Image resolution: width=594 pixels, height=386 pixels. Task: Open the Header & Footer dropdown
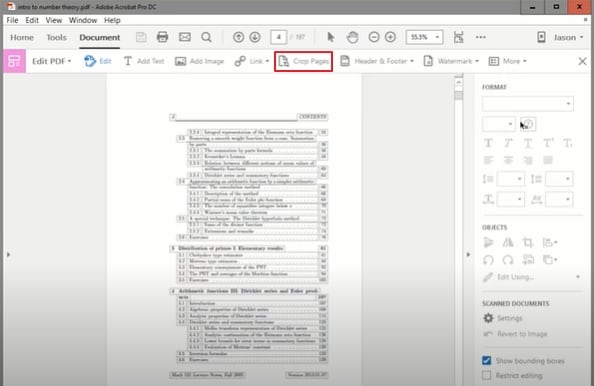coord(377,61)
